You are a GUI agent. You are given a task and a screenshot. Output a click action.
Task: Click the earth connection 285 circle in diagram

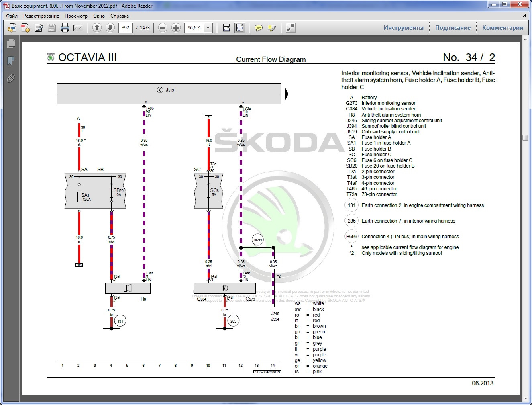(x=233, y=321)
